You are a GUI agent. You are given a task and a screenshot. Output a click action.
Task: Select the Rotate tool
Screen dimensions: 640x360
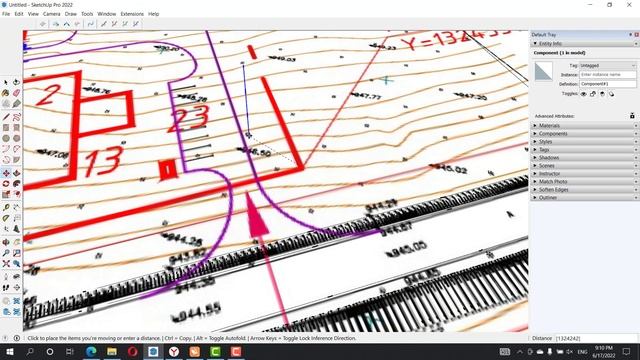[6, 184]
